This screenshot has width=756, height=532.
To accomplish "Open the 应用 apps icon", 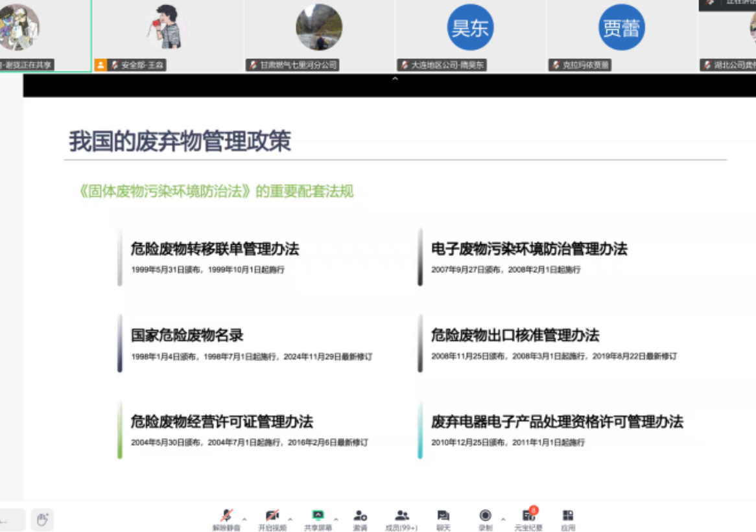I will [x=568, y=515].
